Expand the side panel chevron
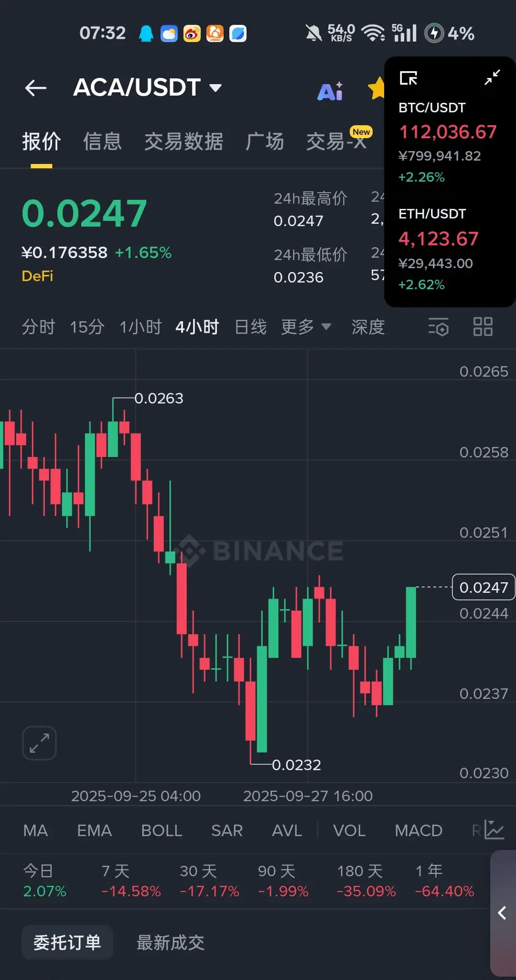This screenshot has height=980, width=516. (503, 913)
